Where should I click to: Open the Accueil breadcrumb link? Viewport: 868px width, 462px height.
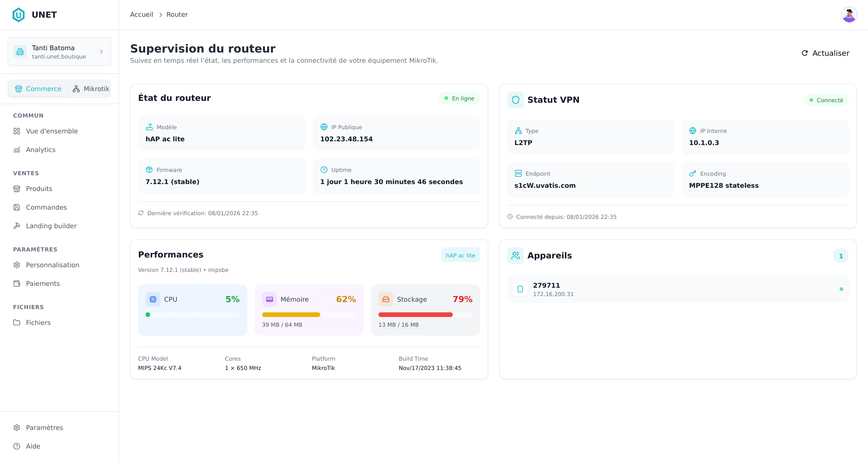point(141,14)
